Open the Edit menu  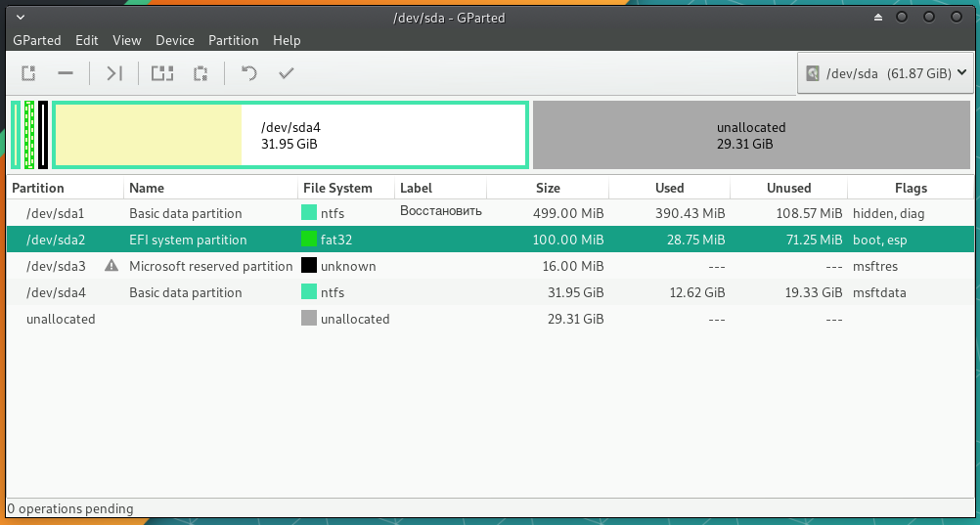click(87, 40)
